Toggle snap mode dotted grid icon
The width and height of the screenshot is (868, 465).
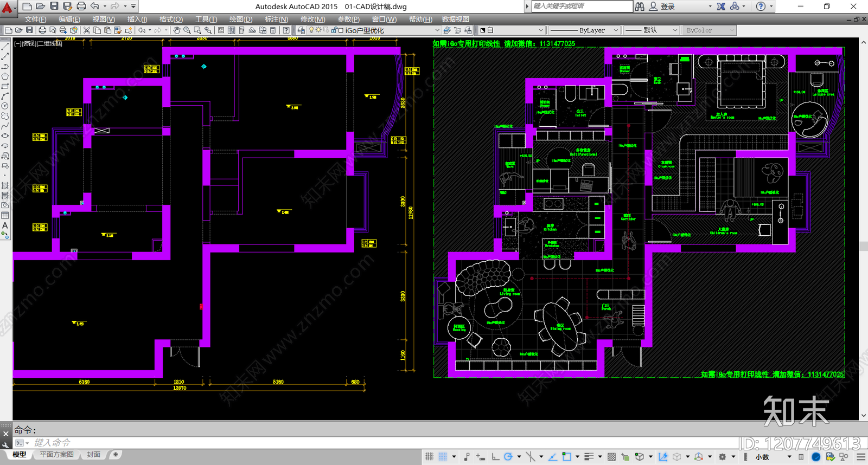tap(443, 457)
